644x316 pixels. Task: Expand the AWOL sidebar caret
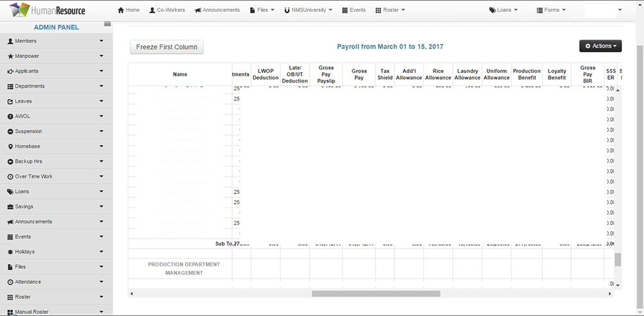[x=101, y=116]
